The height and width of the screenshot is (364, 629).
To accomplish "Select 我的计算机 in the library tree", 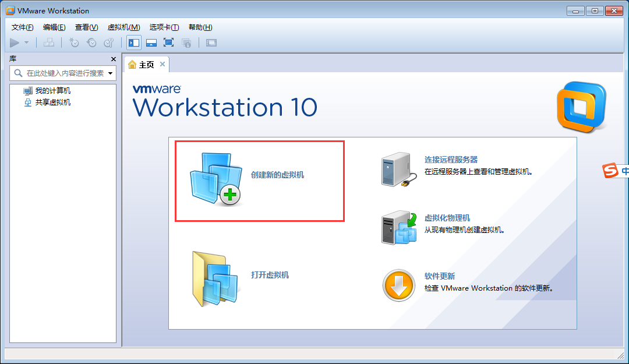I will (52, 91).
